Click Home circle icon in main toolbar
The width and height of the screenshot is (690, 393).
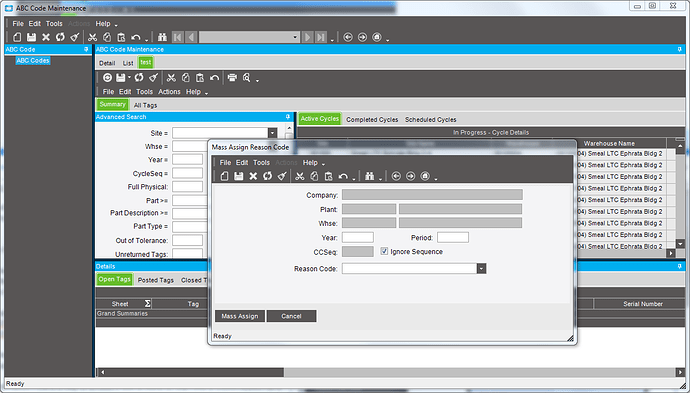tap(377, 37)
